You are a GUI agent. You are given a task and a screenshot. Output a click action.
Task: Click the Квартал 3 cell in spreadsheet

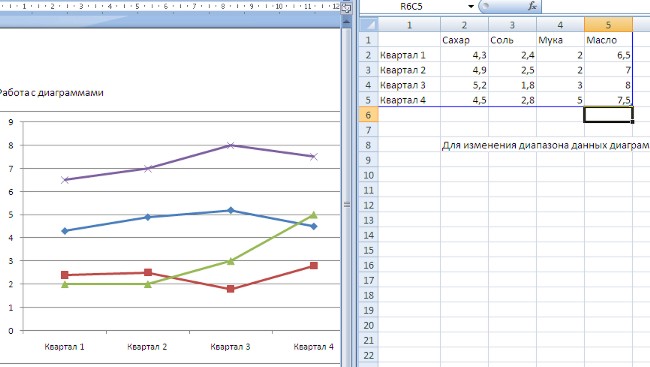409,85
